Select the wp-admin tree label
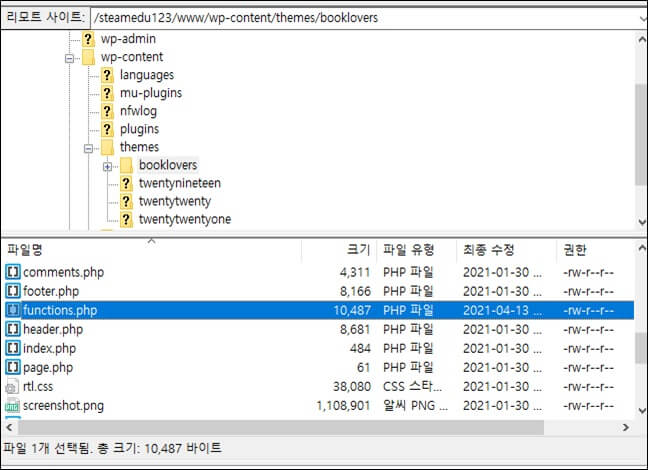Image resolution: width=648 pixels, height=470 pixels. coord(129,39)
